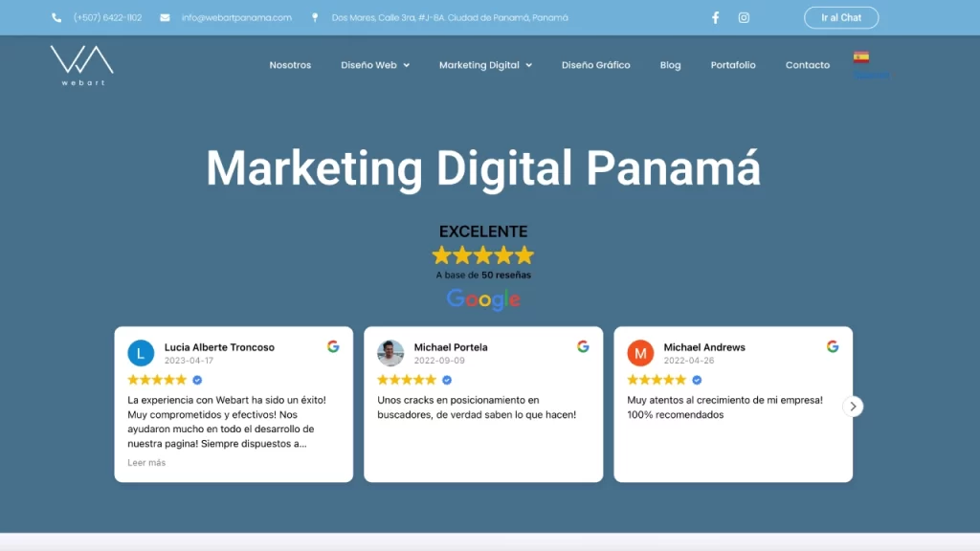Click the EXCELENTE heading
Screen dimensions: 980x551
(x=483, y=231)
